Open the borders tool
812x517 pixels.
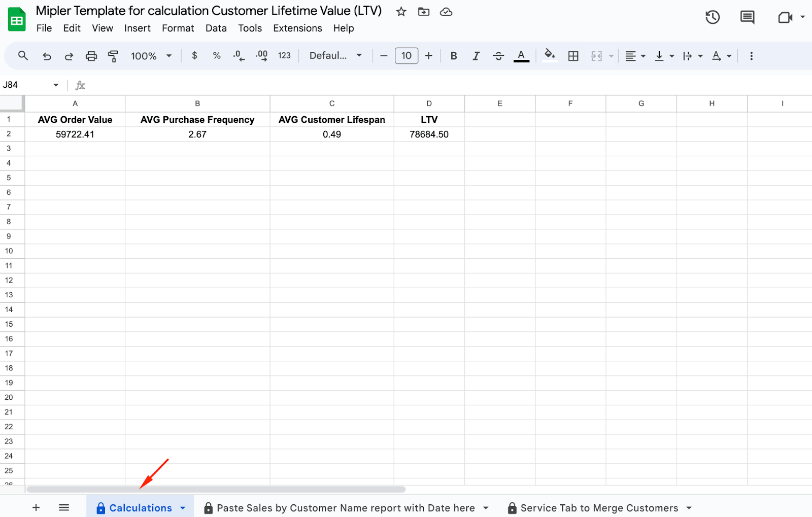click(573, 56)
